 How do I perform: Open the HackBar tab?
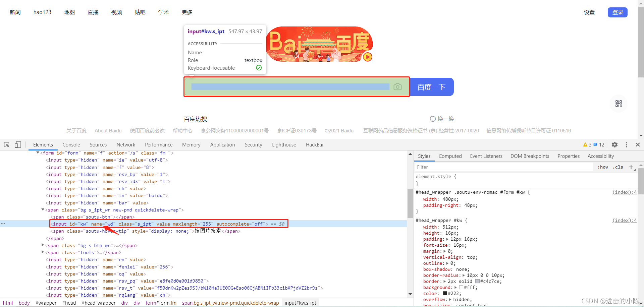click(x=315, y=145)
